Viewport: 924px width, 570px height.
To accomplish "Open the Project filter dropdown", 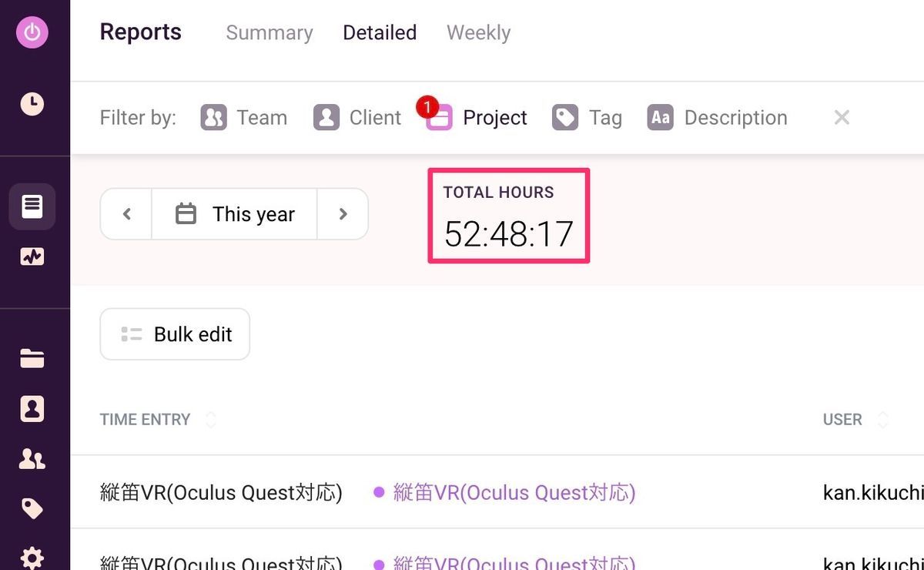I will point(477,118).
